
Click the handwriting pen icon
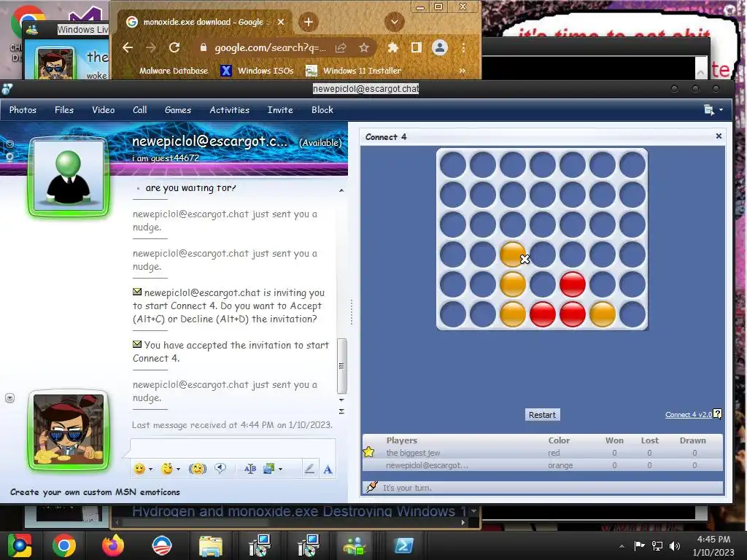(x=309, y=469)
